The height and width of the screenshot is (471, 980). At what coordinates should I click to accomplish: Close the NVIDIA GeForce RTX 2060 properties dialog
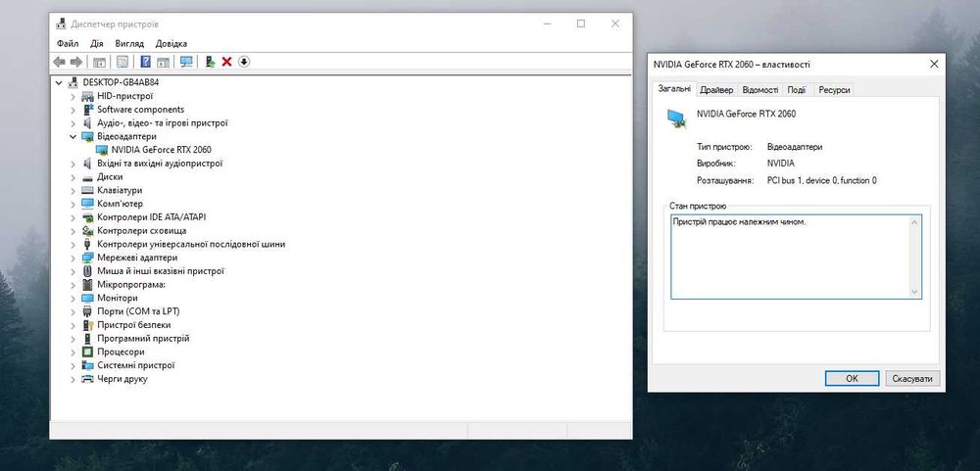click(934, 65)
